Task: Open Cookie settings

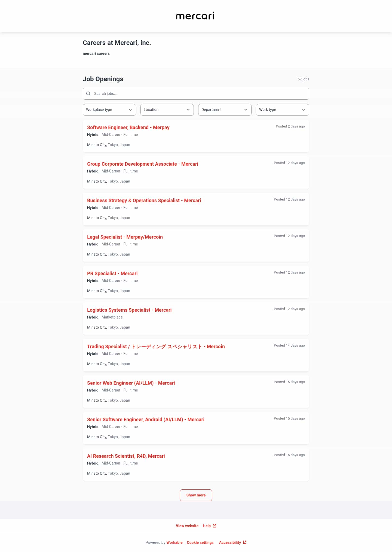Action: pyautogui.click(x=200, y=542)
